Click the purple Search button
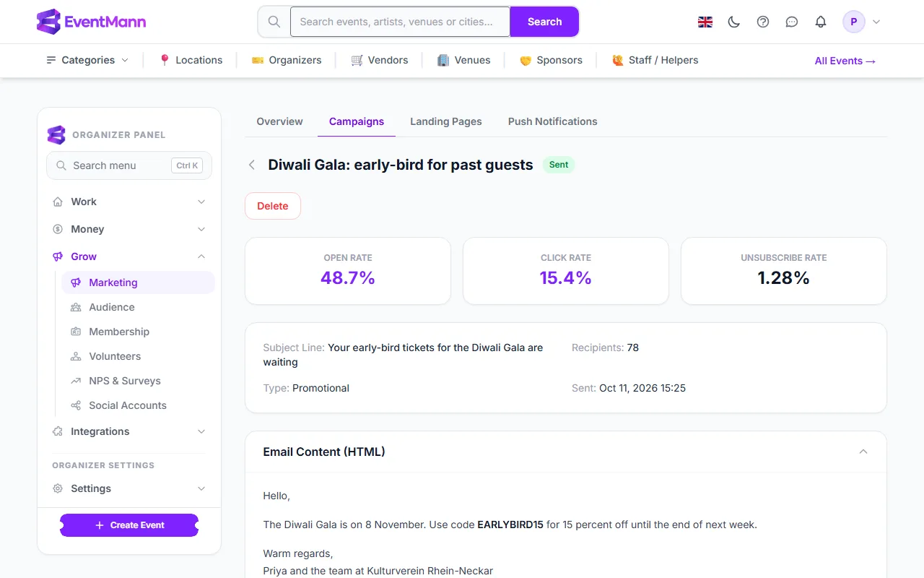924x578 pixels. [x=544, y=22]
